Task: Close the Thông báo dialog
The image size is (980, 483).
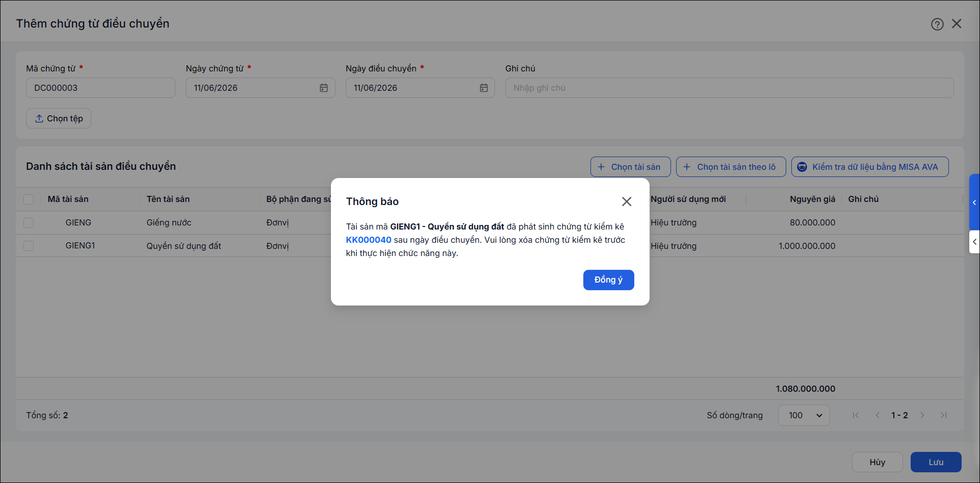Action: pyautogui.click(x=627, y=201)
